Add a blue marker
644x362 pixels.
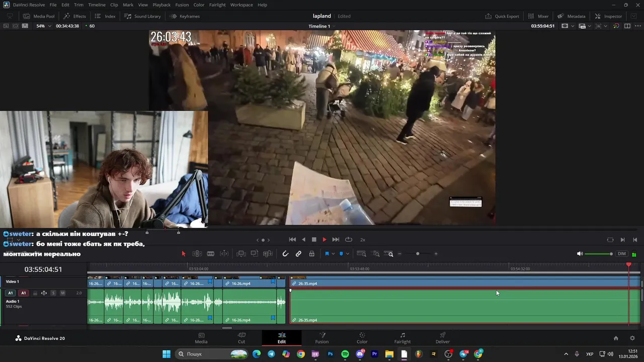click(x=341, y=254)
